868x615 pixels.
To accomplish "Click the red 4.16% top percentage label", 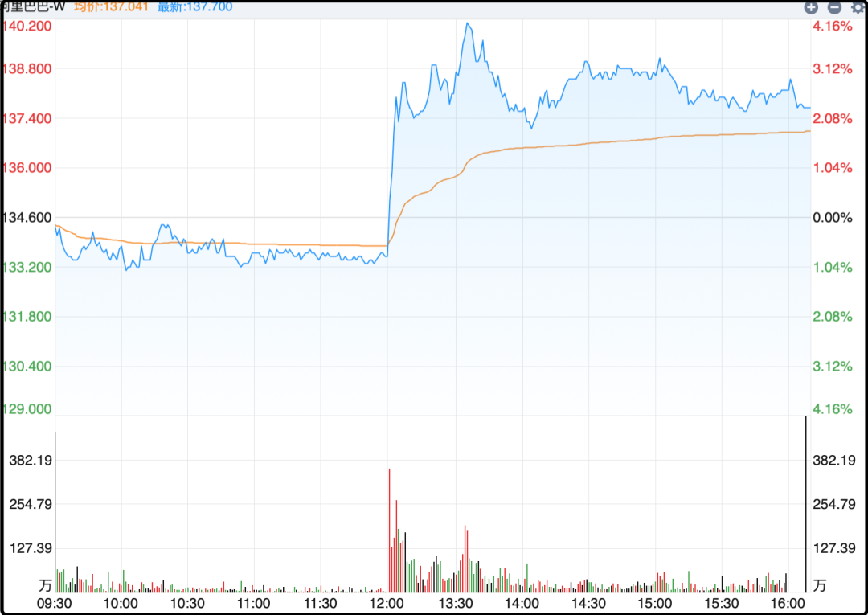I will (x=832, y=26).
